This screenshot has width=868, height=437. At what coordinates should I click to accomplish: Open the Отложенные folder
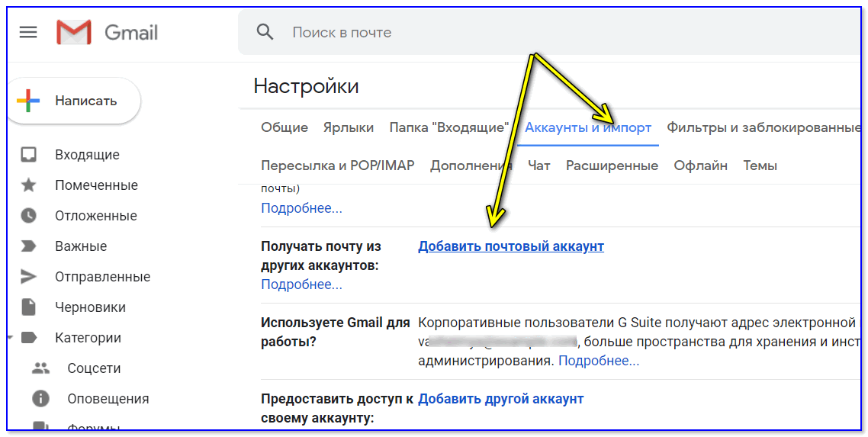coord(96,216)
